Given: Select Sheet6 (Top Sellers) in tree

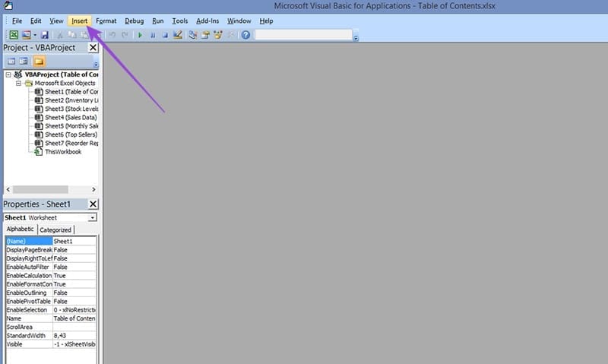Looking at the screenshot, I should [x=71, y=135].
